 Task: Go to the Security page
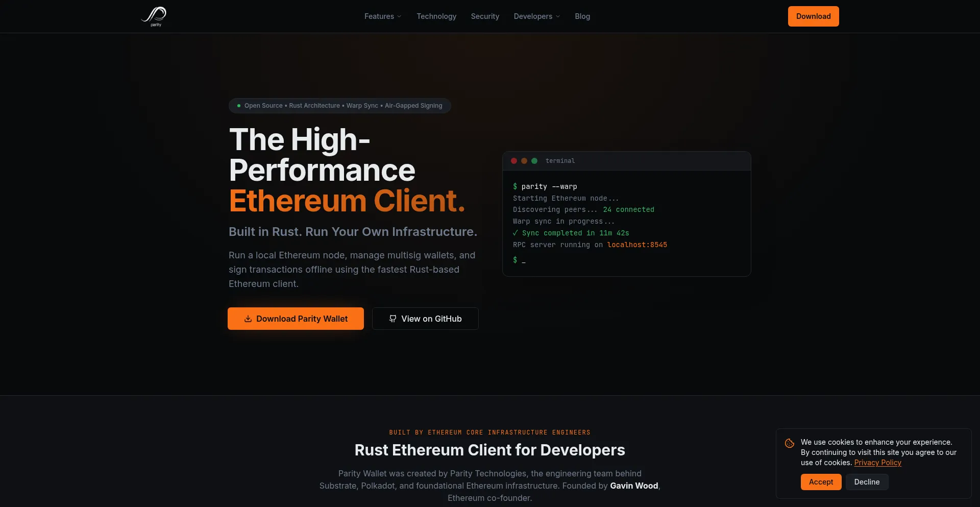pyautogui.click(x=485, y=16)
